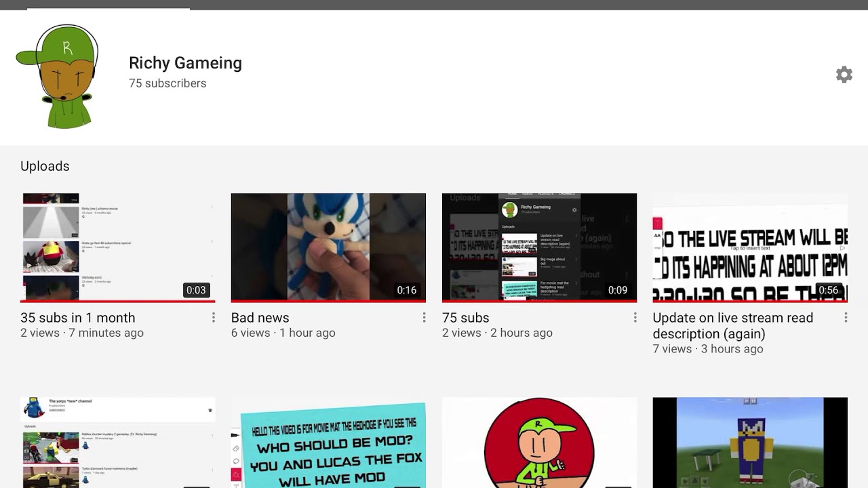Open three-dot menu for "Update on live stream"
868x488 pixels.
pyautogui.click(x=846, y=318)
